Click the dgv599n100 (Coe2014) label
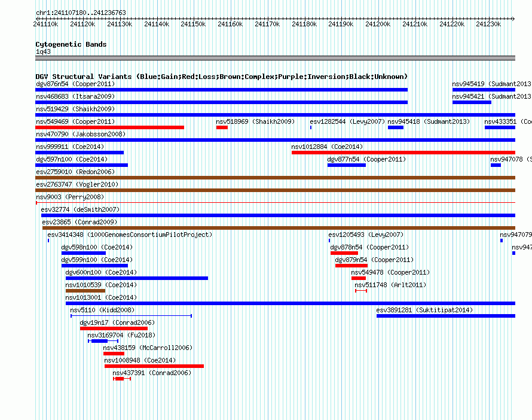The width and height of the screenshot is (532, 420). [x=97, y=260]
